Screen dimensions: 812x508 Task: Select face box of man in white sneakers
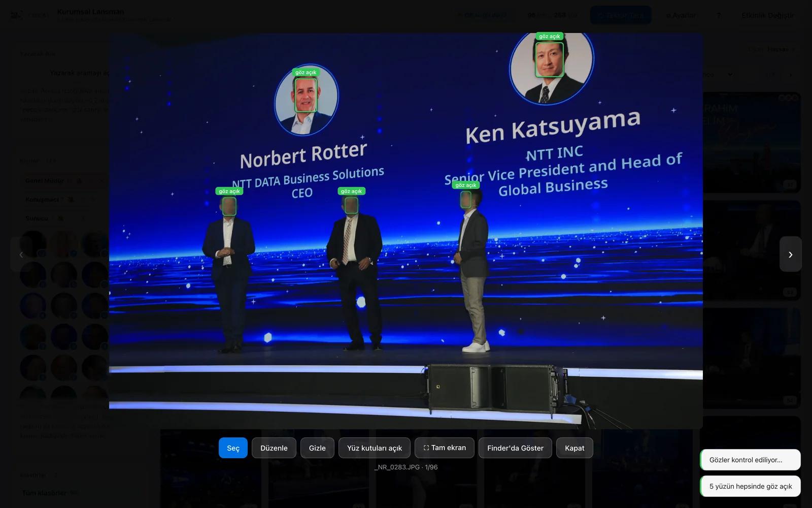click(466, 200)
